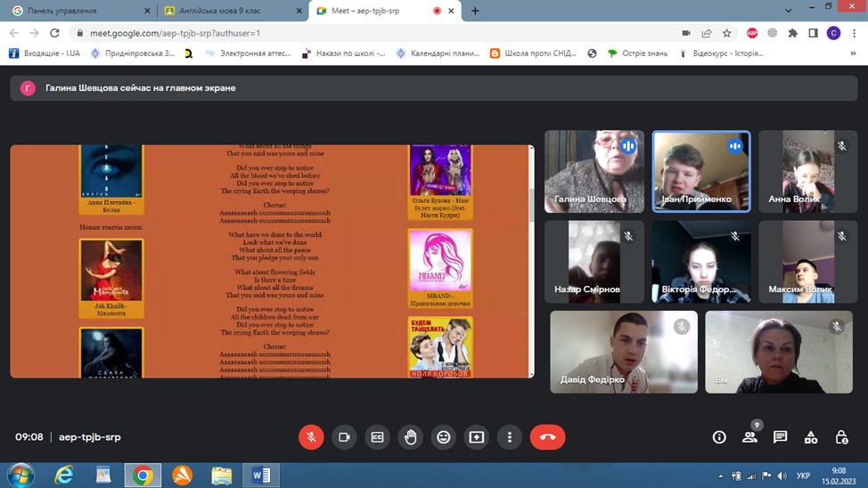This screenshot has width=868, height=488.
Task: Leave the call with red hang-up button
Action: tap(547, 437)
